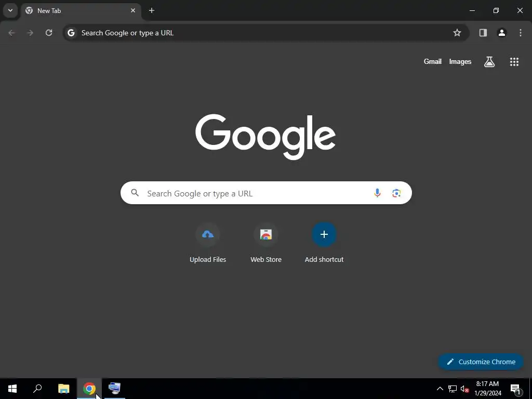Open the Chrome profile menu
The width and height of the screenshot is (532, 399).
pos(502,33)
